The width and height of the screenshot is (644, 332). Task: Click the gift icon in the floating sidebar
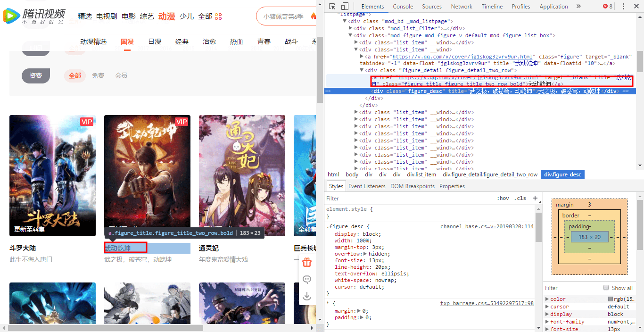(x=307, y=263)
